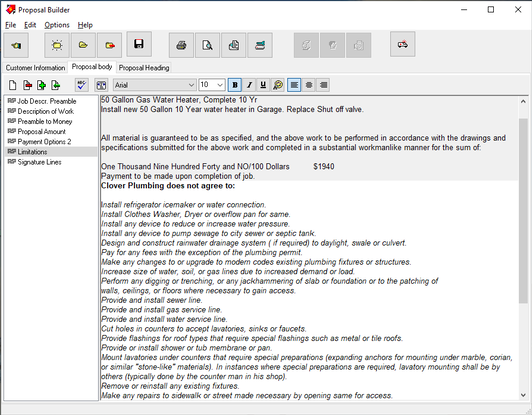Switch to the Proposal body tab
532x415 pixels.
tap(92, 67)
